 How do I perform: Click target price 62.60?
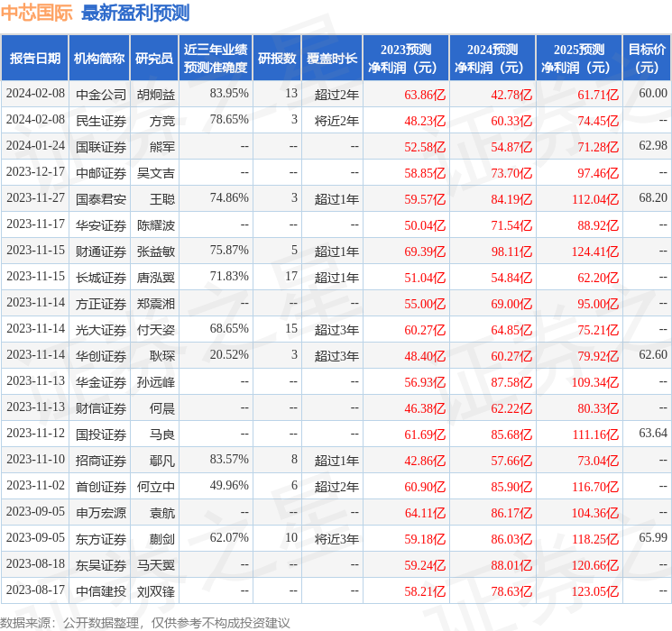(x=653, y=354)
